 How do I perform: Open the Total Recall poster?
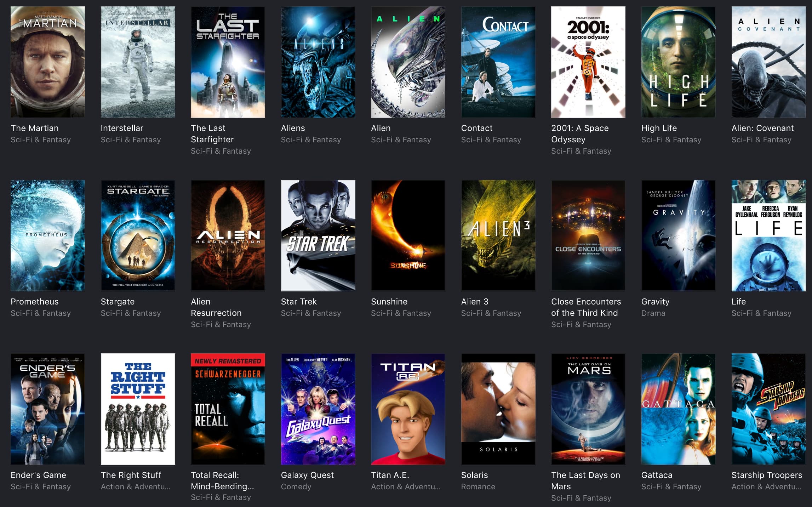[228, 409]
